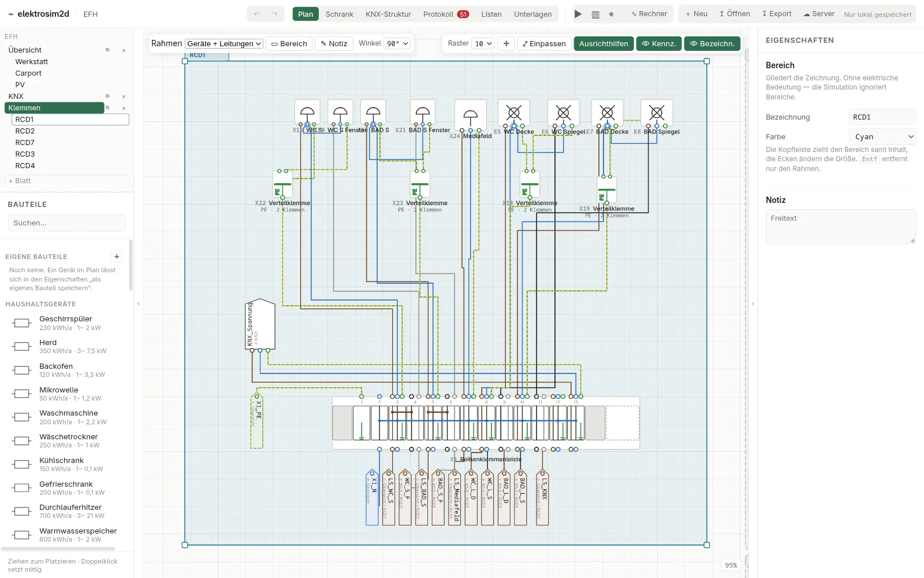Collapse the properties panel with the right arrow handle
The height and width of the screenshot is (578, 924).
pyautogui.click(x=752, y=303)
